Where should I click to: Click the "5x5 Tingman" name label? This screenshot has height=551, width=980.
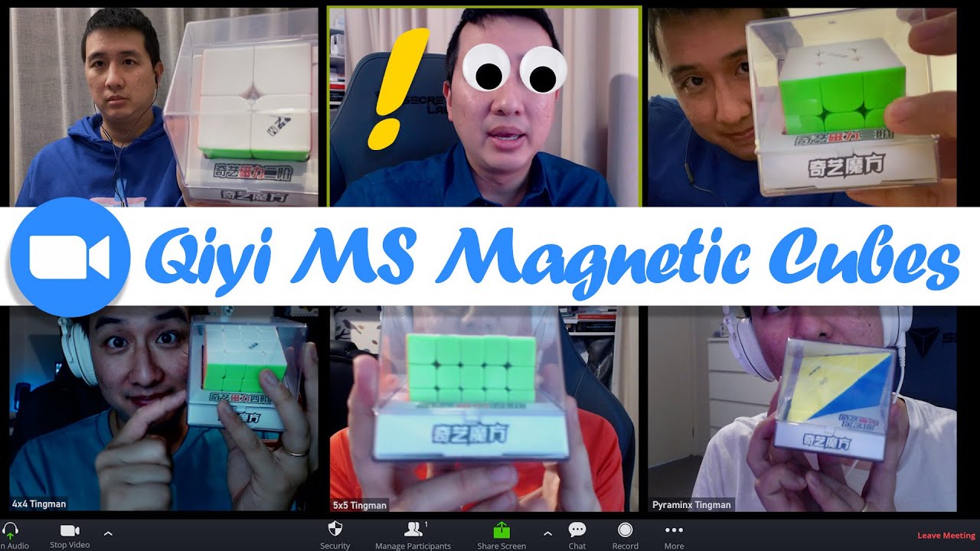pos(359,505)
